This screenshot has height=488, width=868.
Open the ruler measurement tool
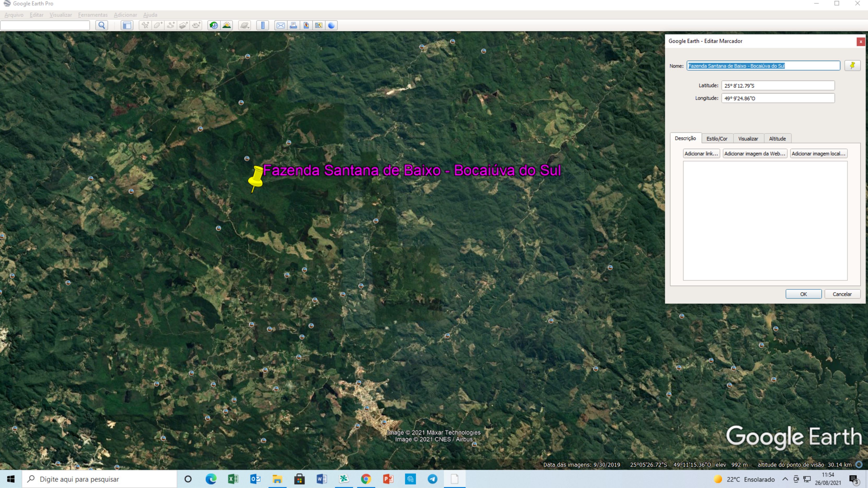point(263,25)
